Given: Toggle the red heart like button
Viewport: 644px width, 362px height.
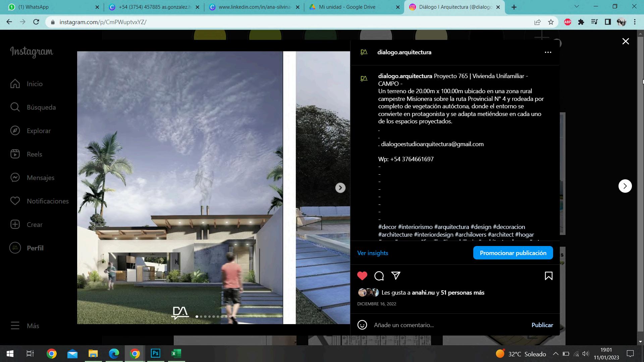Looking at the screenshot, I should [x=362, y=276].
